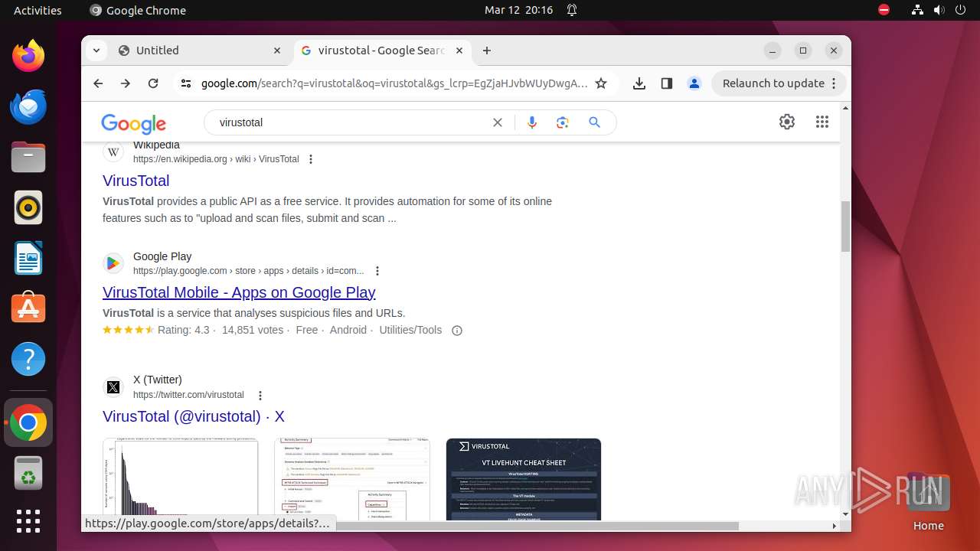Click the Wikipedia favicon
This screenshot has height=551, width=980.
pyautogui.click(x=113, y=152)
